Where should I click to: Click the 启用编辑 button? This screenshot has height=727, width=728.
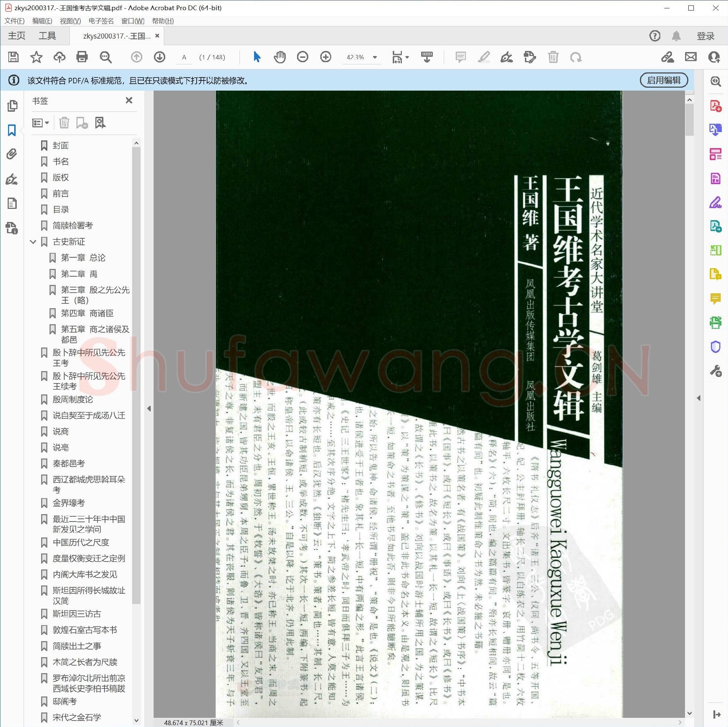tap(664, 80)
